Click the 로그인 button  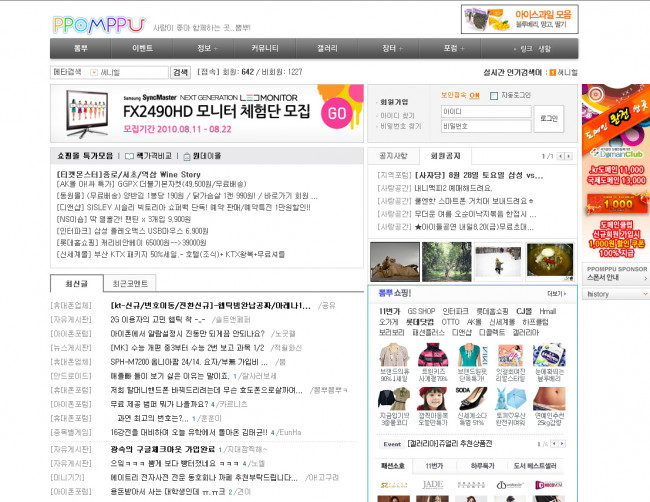tap(549, 119)
